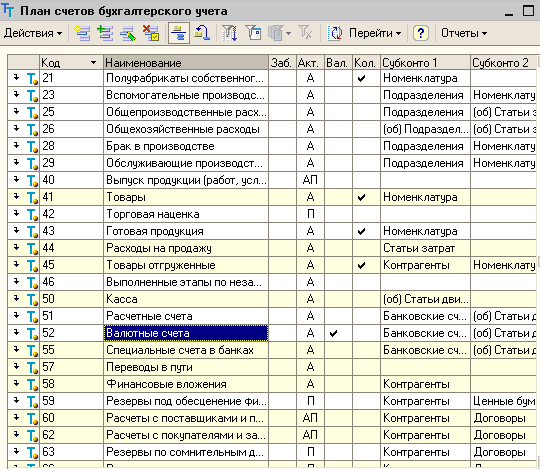Click the Акт. column header

310,63
